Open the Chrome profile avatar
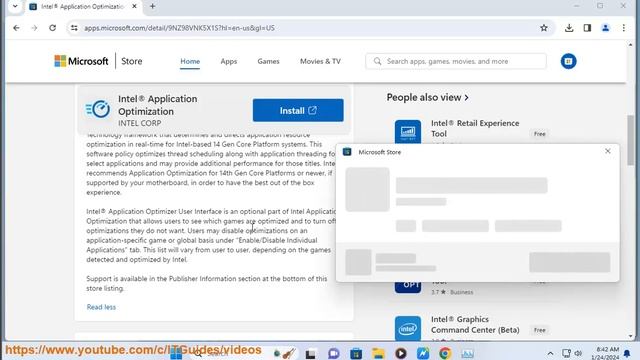Viewport: 640px width, 360px height. coord(605,28)
